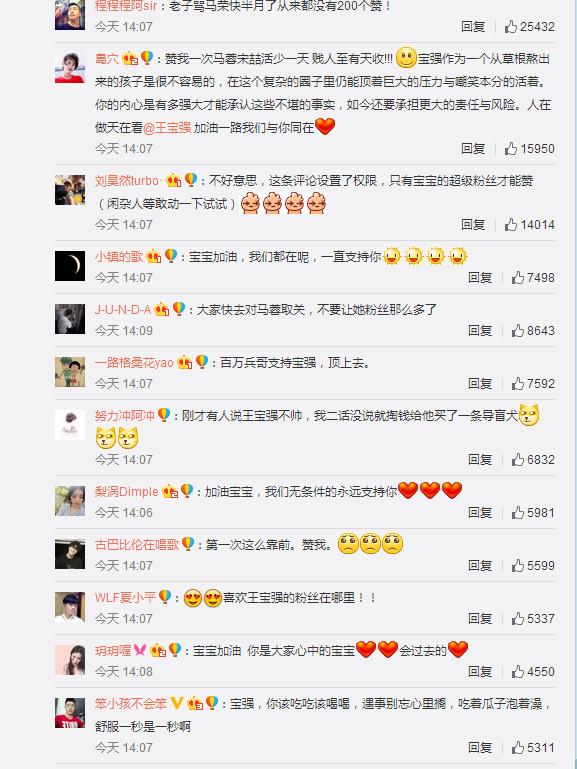Click thumbs-up on 小镇的歌's comment
Screen dimensions: 577x769
(x=518, y=278)
